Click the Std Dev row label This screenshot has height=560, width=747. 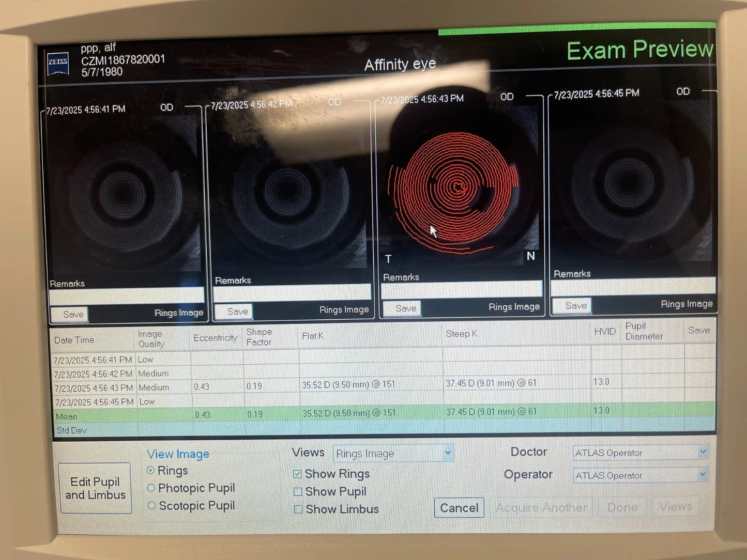tap(71, 430)
